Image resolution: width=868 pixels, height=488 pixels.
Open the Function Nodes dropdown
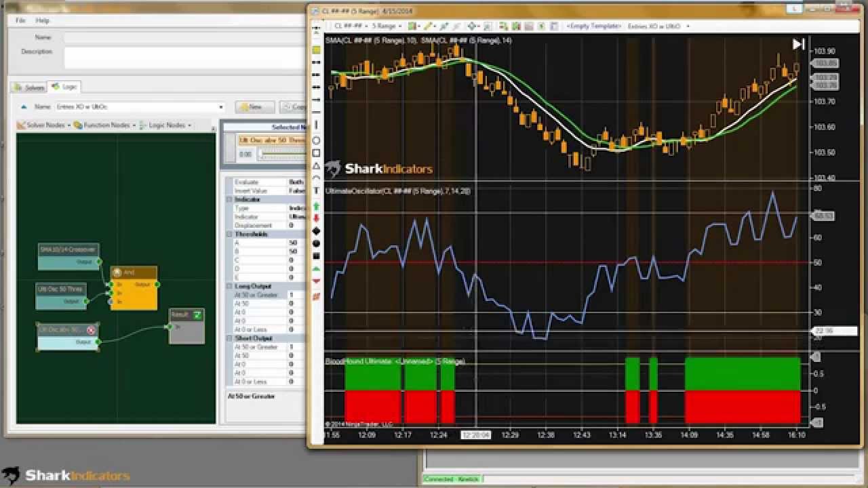point(105,125)
